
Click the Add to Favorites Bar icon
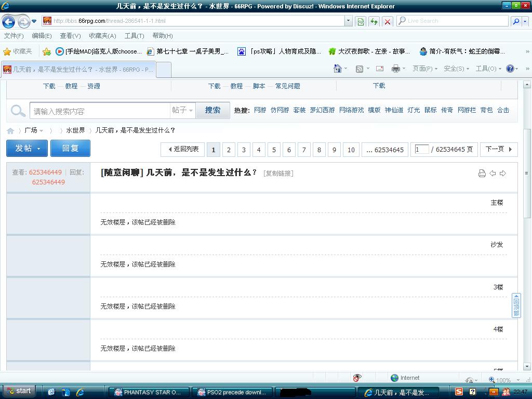[x=46, y=51]
